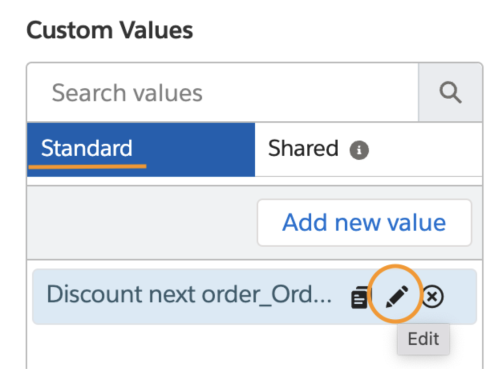Click the duplicate document icon in value row
Screen dimensions: 500x372
pyautogui.click(x=359, y=297)
